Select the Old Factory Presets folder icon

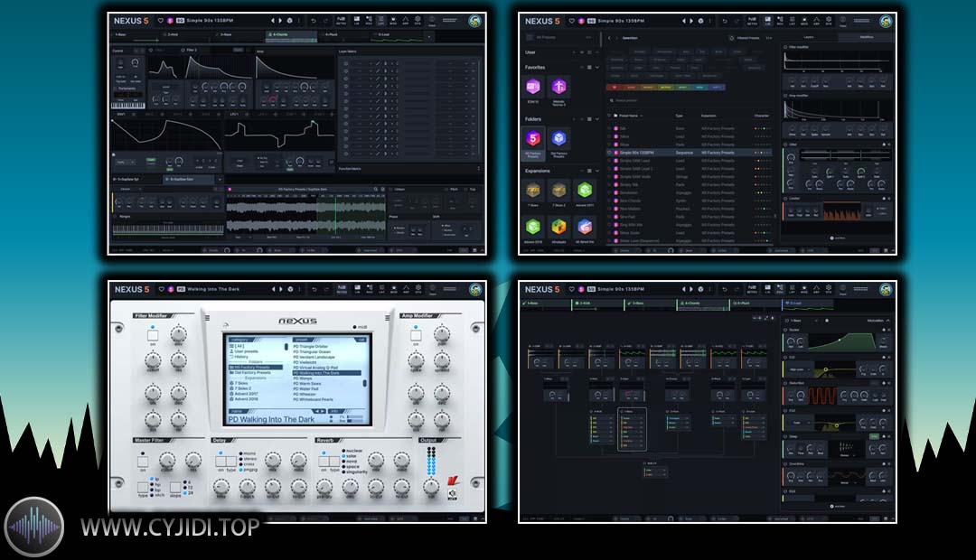pyautogui.click(x=559, y=138)
